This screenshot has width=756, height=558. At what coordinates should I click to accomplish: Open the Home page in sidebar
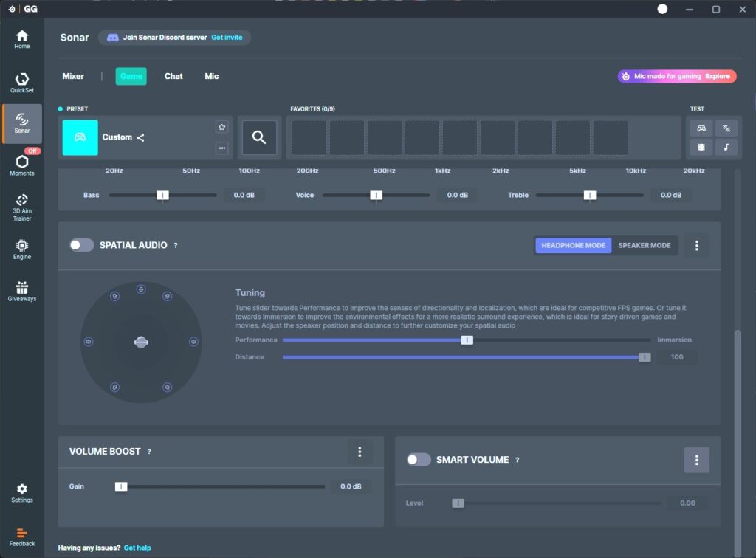(x=21, y=40)
